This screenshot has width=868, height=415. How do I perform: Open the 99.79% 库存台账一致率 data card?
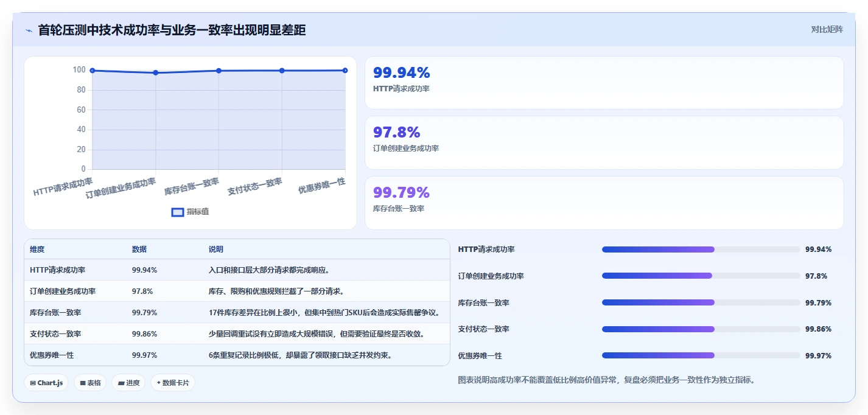604,203
